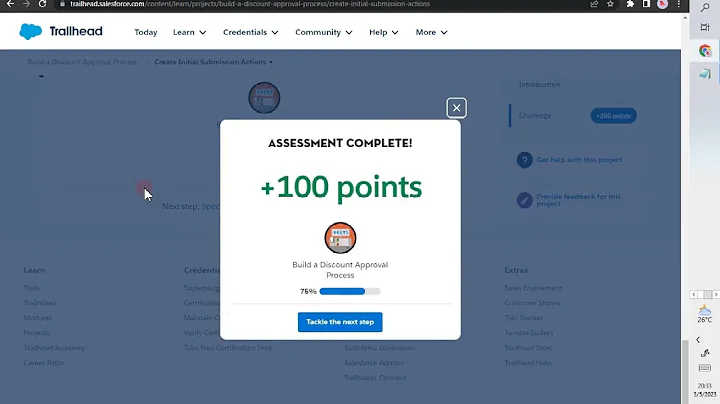The height and width of the screenshot is (404, 720).
Task: Open Salesforce Developers footer link
Action: click(380, 348)
